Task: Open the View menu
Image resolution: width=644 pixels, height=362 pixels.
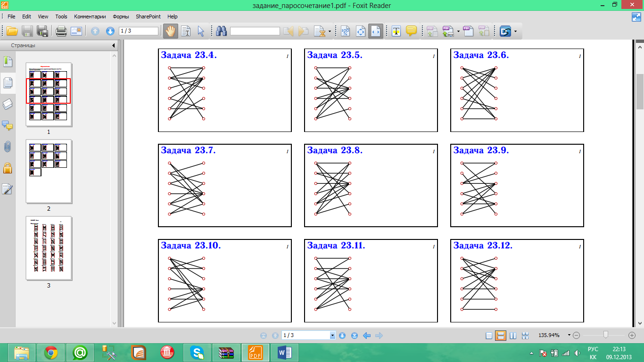Action: click(x=43, y=16)
